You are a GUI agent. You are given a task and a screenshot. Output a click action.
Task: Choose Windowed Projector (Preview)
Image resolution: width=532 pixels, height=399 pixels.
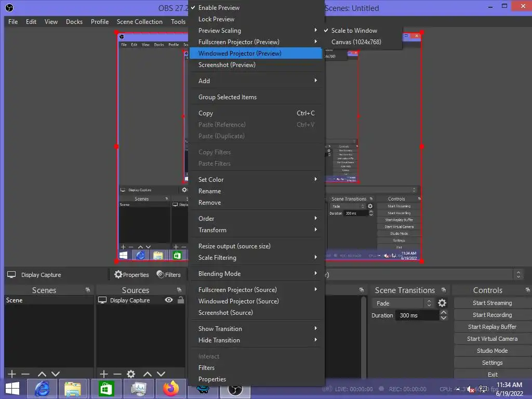(x=255, y=54)
